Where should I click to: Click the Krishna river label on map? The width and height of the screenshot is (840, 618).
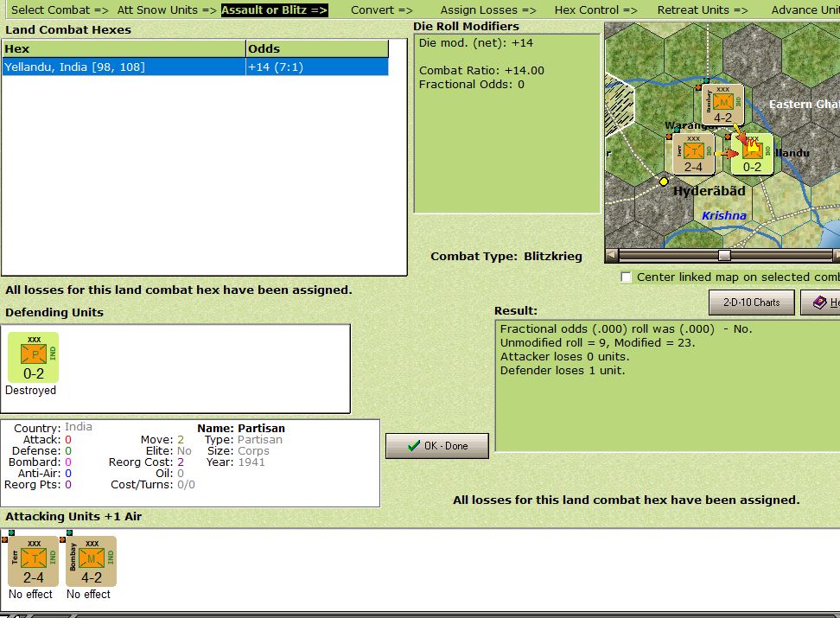[723, 215]
